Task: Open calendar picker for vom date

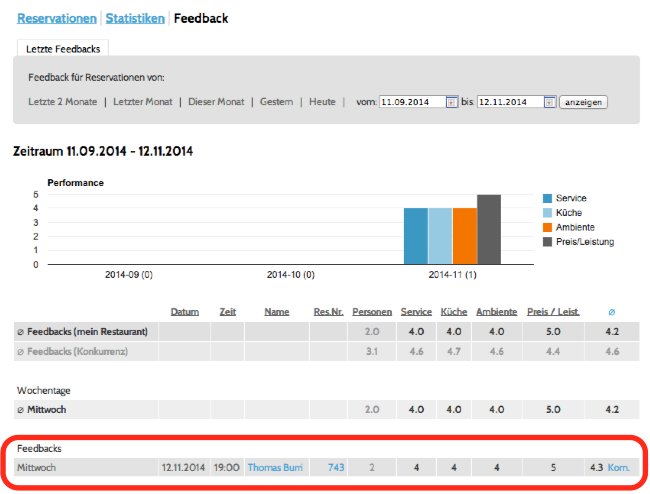Action: click(x=451, y=102)
